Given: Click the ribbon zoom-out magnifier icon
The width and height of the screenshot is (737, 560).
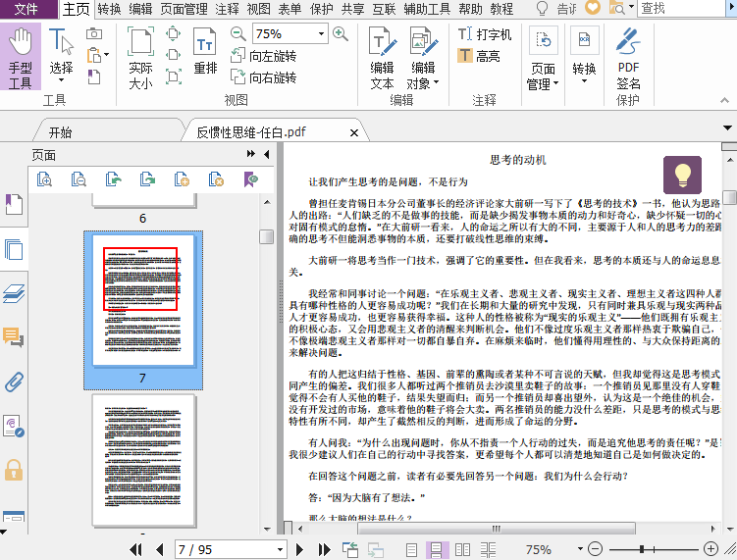Looking at the screenshot, I should (x=238, y=33).
